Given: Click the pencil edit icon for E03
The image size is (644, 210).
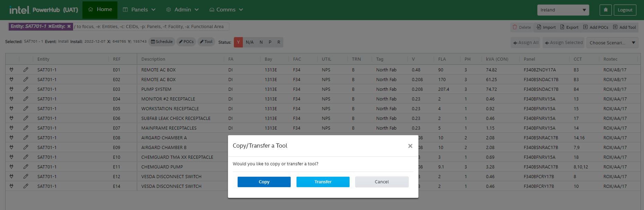Looking at the screenshot, I should click(26, 89).
